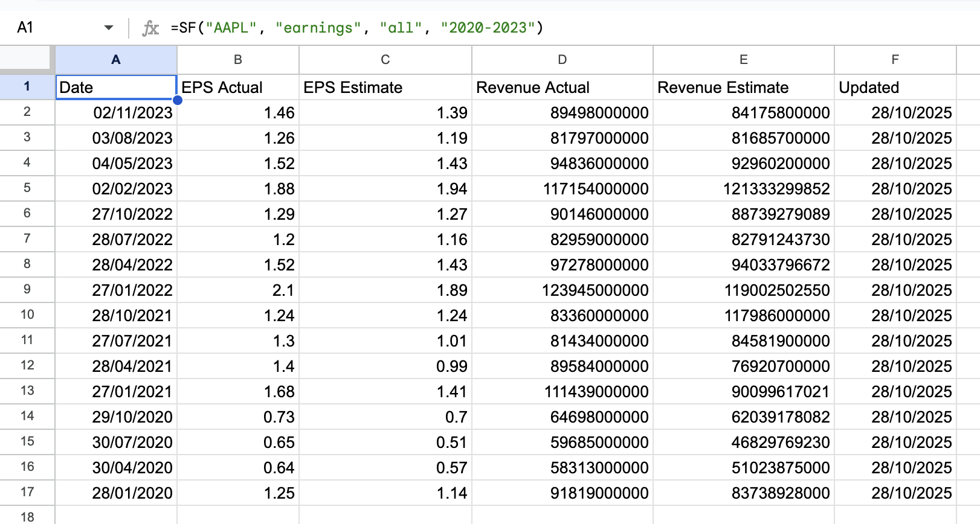The height and width of the screenshot is (524, 980).
Task: Select row 10 header
Action: (27, 315)
